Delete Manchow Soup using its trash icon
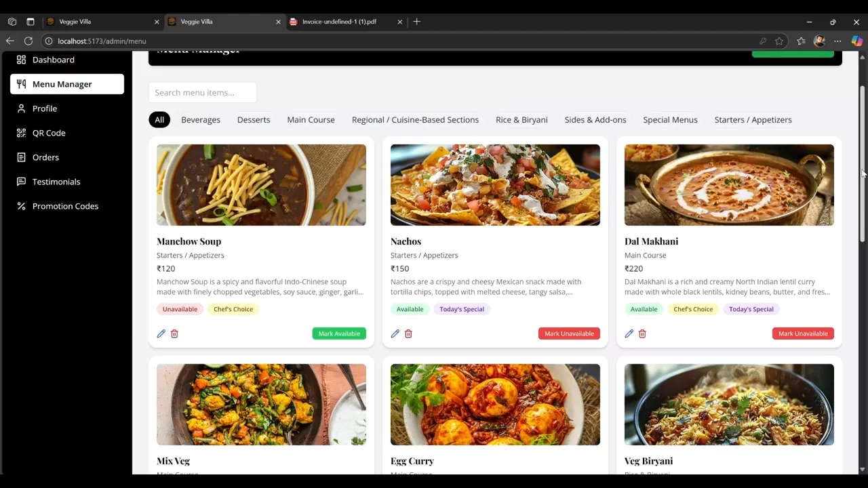This screenshot has width=868, height=488. pyautogui.click(x=174, y=333)
